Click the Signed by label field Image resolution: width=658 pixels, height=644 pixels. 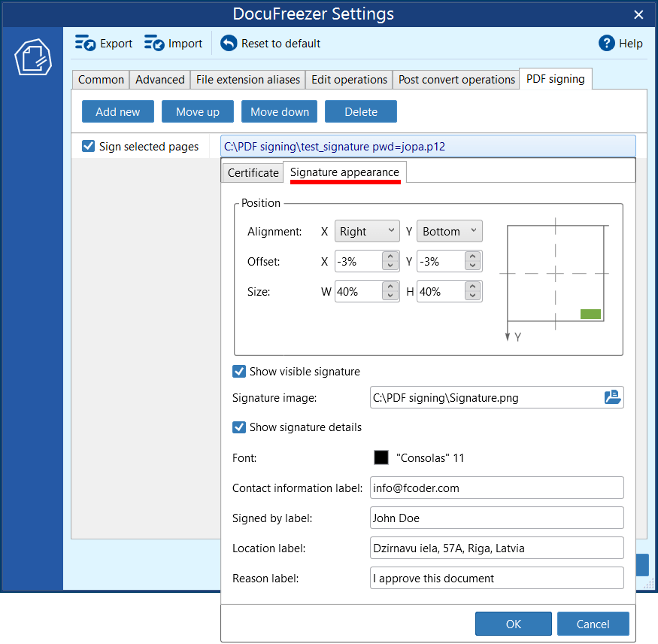[497, 518]
